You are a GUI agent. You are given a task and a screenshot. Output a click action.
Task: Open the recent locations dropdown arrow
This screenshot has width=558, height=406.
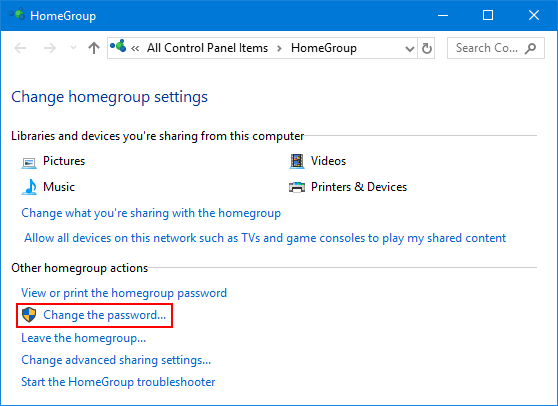click(x=73, y=48)
